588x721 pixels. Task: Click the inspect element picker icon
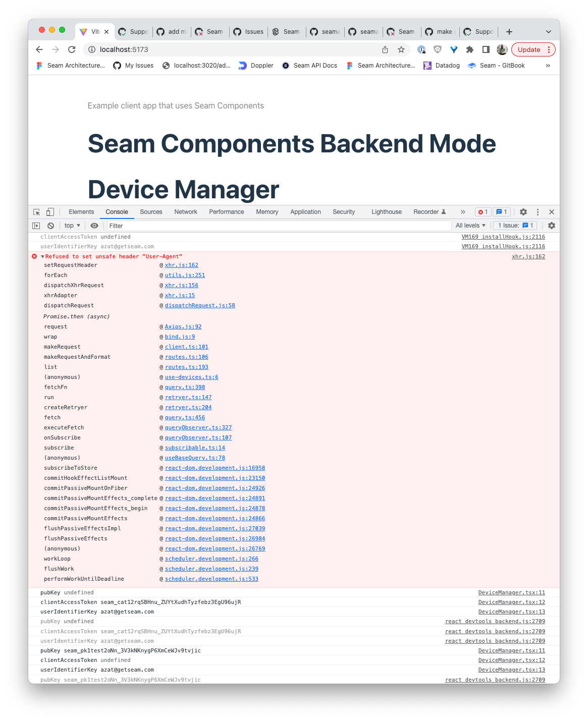[x=37, y=212]
